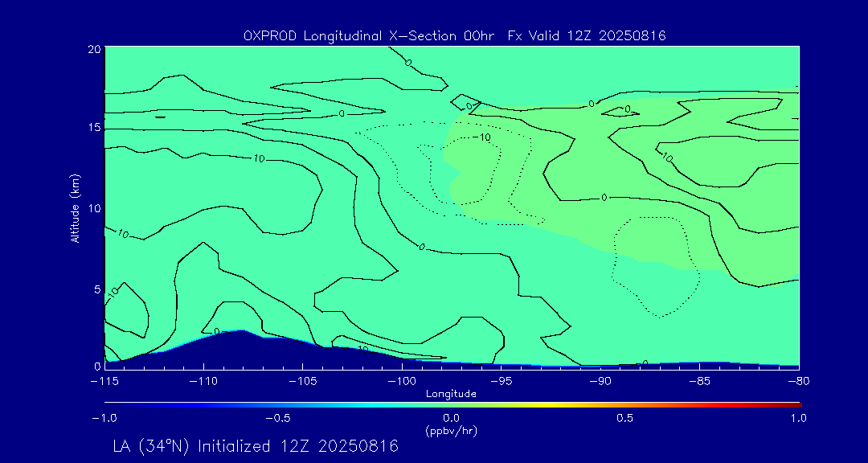Click the 'LA (34°N) Initialized 12Z 20250816' footer text
Screen dimensions: 868x463
(256, 446)
